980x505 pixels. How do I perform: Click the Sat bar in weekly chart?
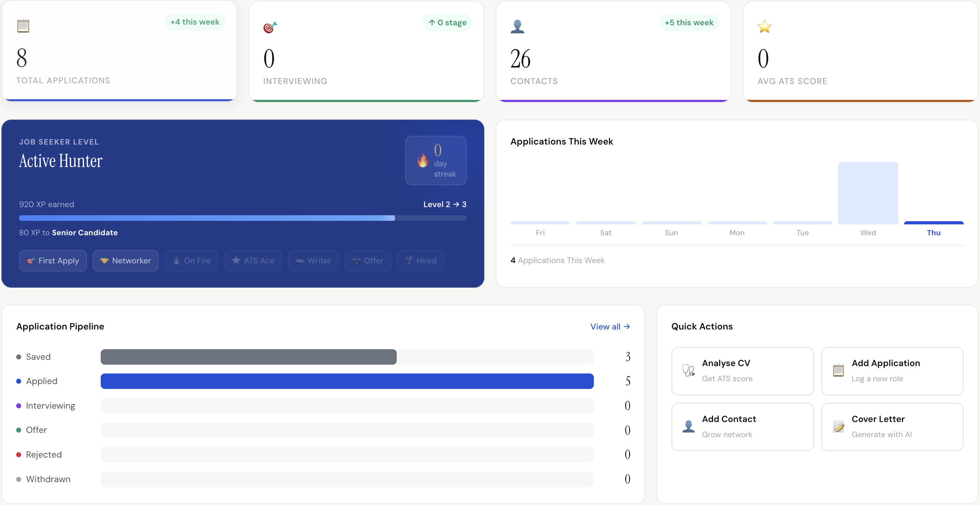[x=606, y=223]
